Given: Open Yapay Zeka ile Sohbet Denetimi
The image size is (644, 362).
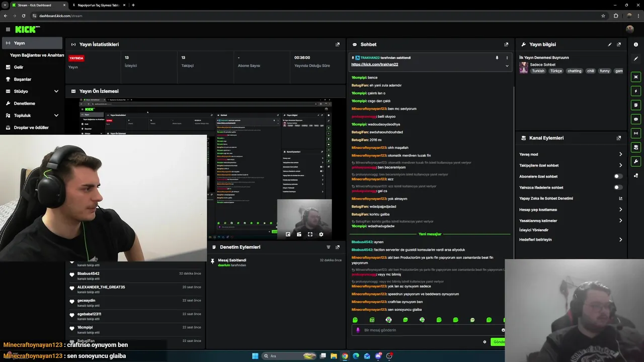Looking at the screenshot, I should click(571, 199).
